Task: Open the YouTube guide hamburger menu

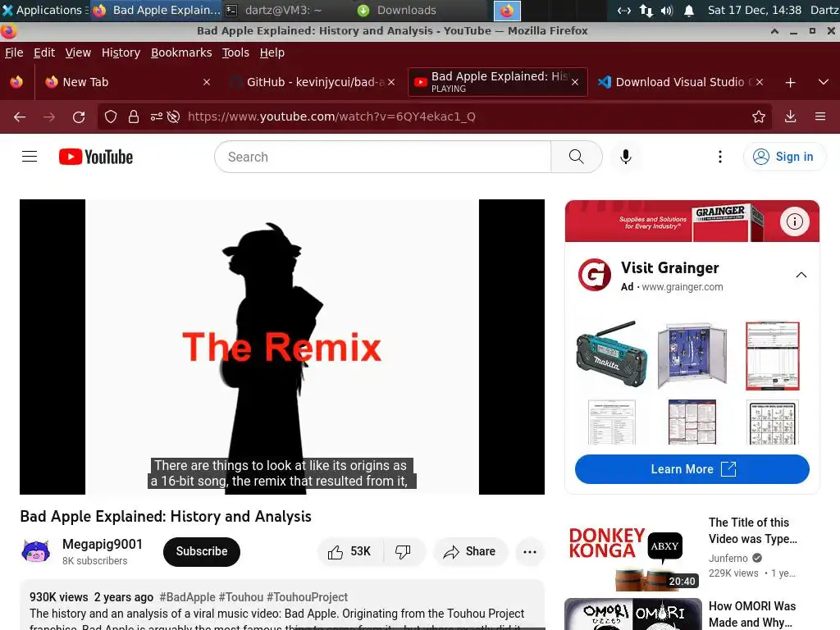Action: point(30,157)
